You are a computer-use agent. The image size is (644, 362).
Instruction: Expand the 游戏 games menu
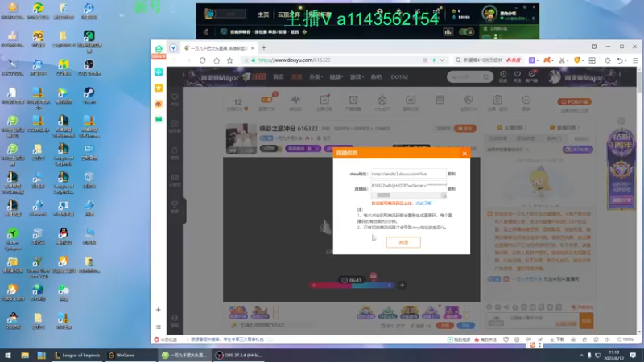(x=356, y=77)
